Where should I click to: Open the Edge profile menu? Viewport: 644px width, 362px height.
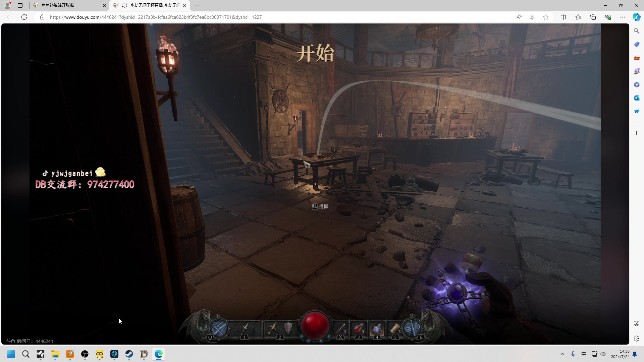pyautogui.click(x=7, y=5)
